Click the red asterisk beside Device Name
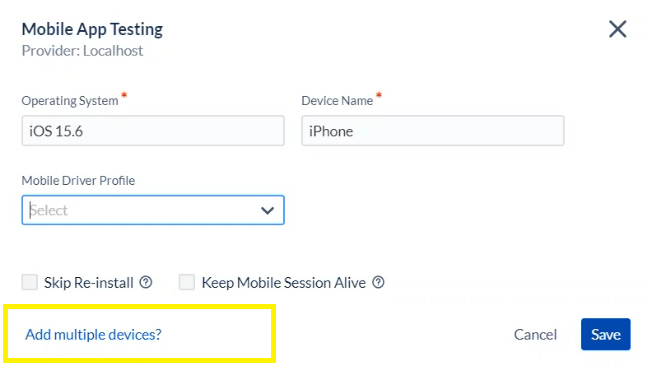This screenshot has height=371, width=648. [x=379, y=95]
